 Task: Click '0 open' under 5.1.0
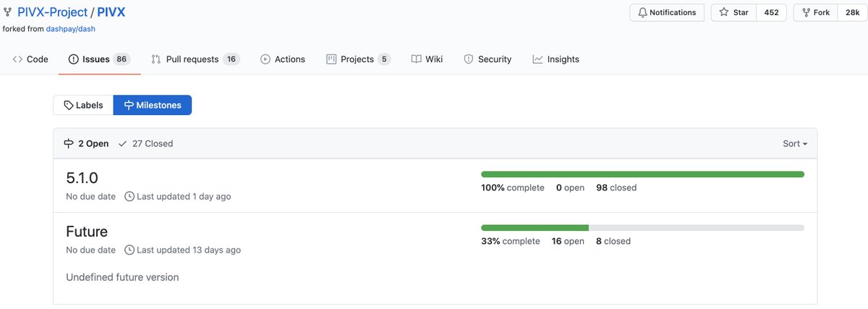point(570,187)
